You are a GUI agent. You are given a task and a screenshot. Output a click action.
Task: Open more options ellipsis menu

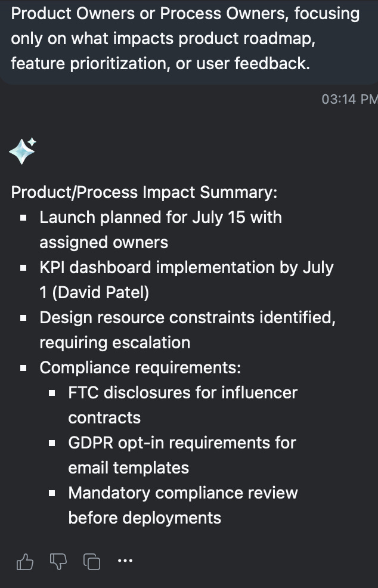(125, 561)
